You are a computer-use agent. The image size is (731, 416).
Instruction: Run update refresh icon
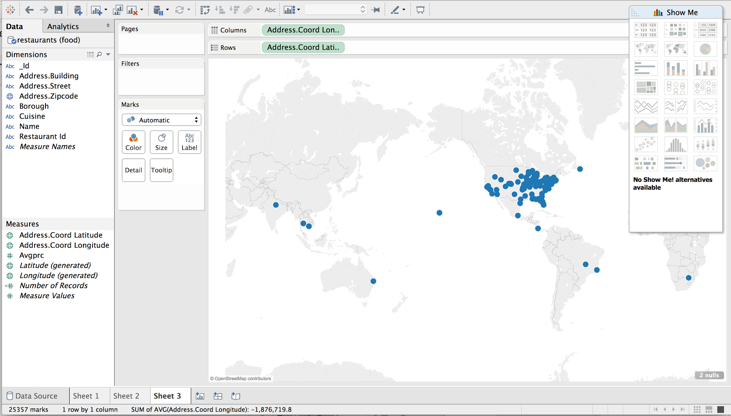click(179, 10)
